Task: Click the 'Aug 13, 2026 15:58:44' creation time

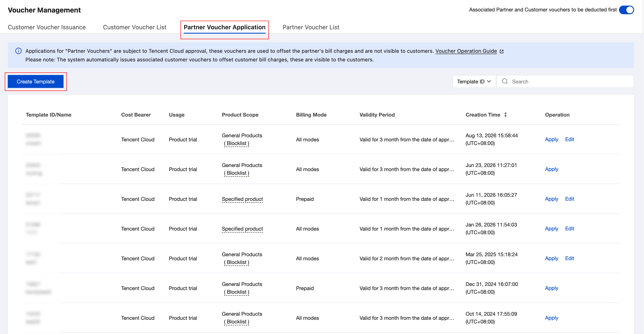Action: [492, 135]
